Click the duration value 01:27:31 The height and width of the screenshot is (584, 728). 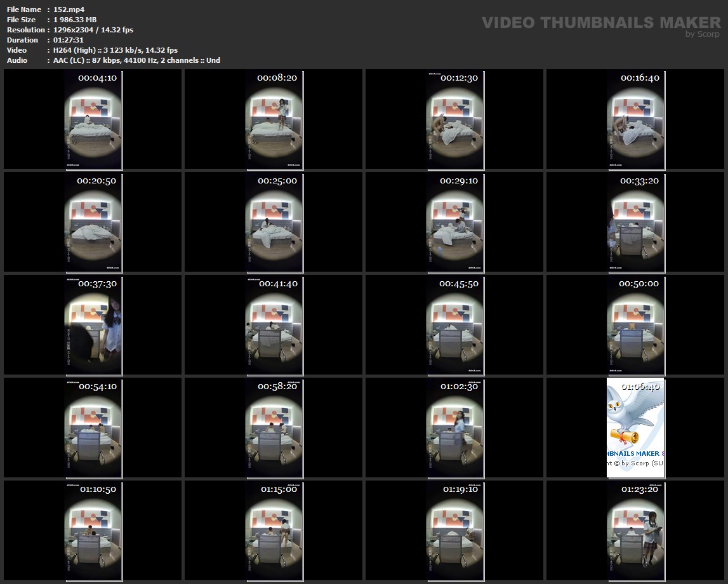click(69, 40)
